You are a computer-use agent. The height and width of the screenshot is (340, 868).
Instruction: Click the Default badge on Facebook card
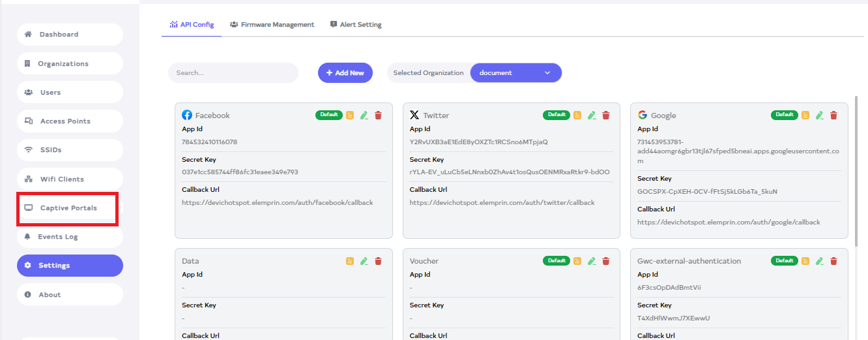pyautogui.click(x=329, y=115)
